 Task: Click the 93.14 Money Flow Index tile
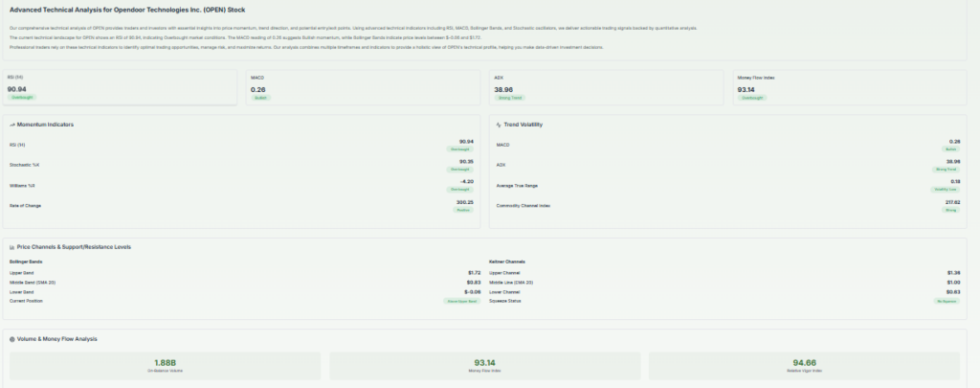coord(484,366)
